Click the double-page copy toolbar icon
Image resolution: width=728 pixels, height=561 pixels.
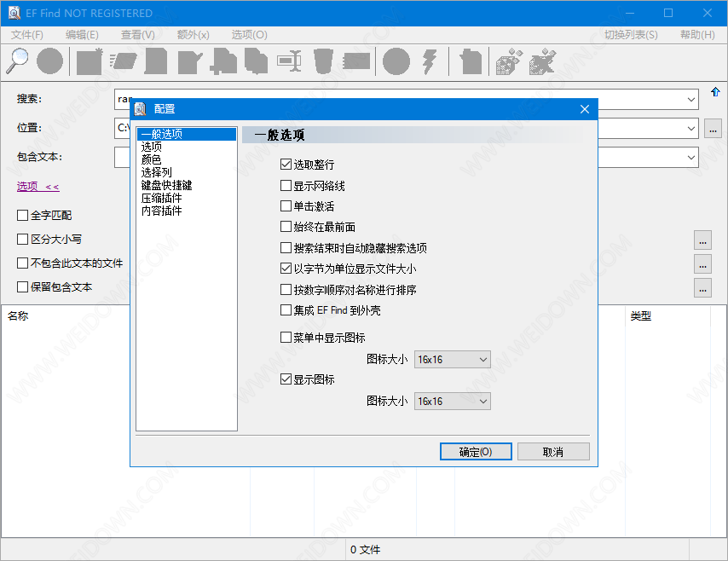(257, 61)
